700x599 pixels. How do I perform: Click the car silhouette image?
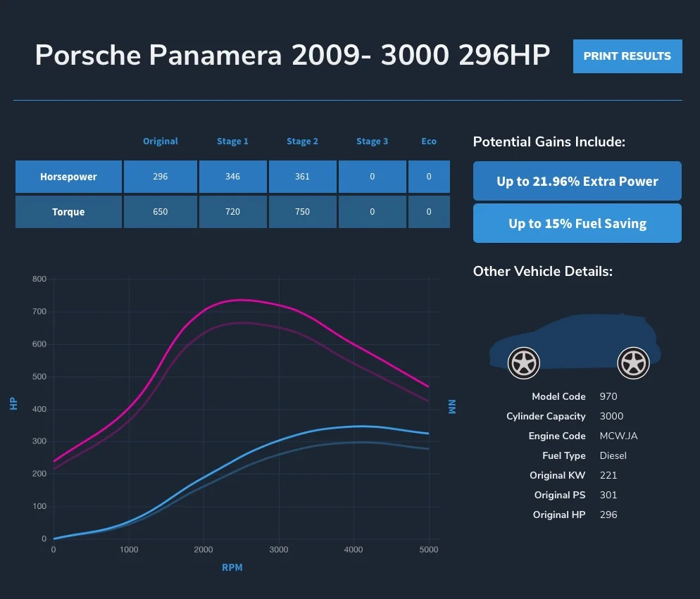click(575, 346)
